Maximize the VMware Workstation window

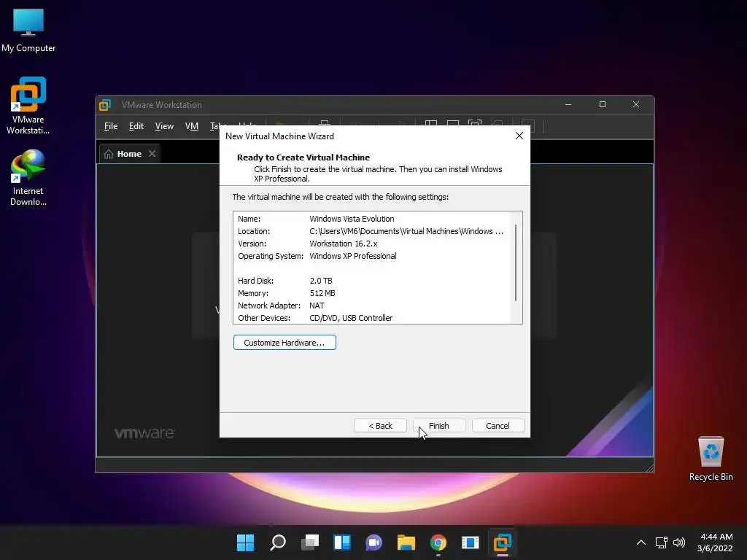pyautogui.click(x=603, y=104)
